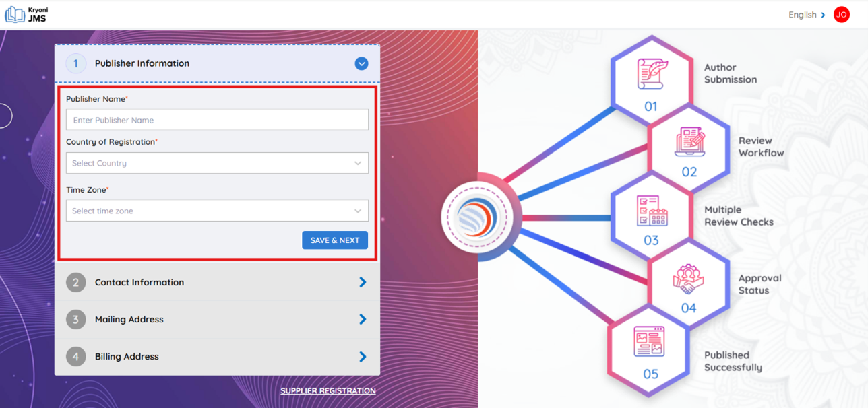
Task: Expand the Mailing Address section arrow
Action: (x=363, y=320)
